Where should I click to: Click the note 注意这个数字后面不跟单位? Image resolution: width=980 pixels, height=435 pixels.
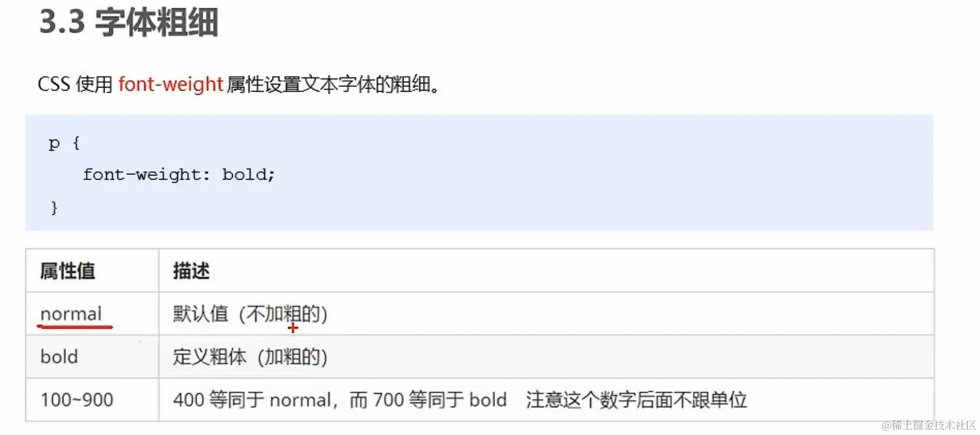pos(636,400)
